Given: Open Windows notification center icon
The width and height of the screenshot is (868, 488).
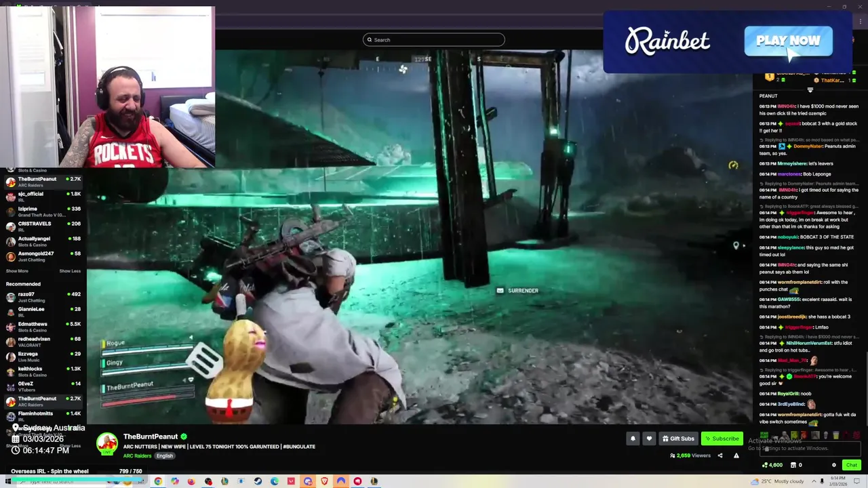Looking at the screenshot, I should pos(856,481).
